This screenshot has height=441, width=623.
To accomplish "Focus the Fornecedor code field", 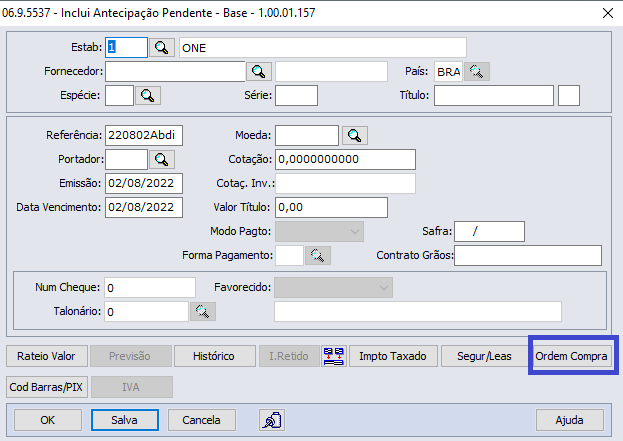I will click(175, 72).
